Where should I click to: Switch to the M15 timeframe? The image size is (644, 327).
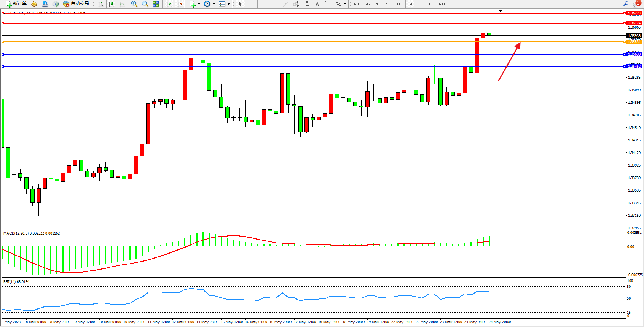click(378, 4)
